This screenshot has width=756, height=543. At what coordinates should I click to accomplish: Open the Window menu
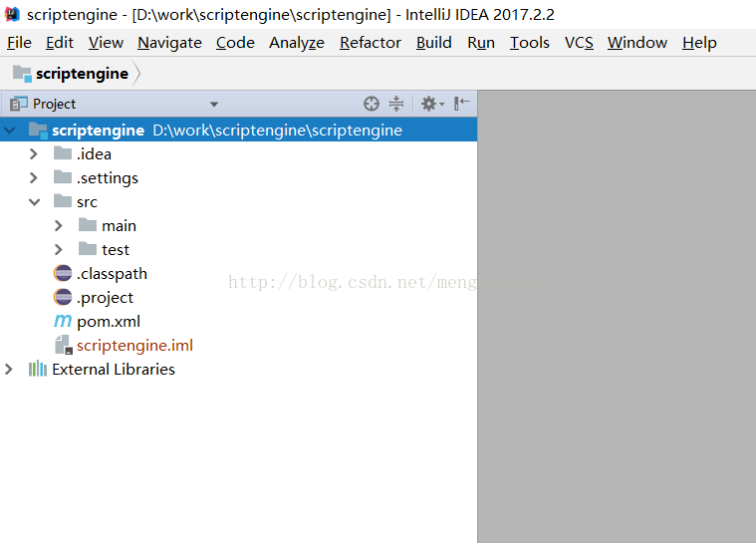tap(637, 43)
